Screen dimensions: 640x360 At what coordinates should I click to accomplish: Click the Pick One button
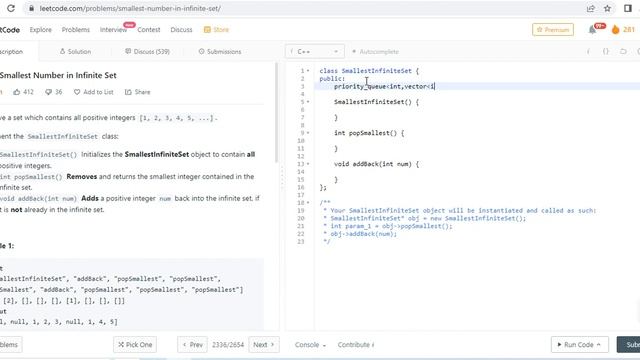pos(135,344)
